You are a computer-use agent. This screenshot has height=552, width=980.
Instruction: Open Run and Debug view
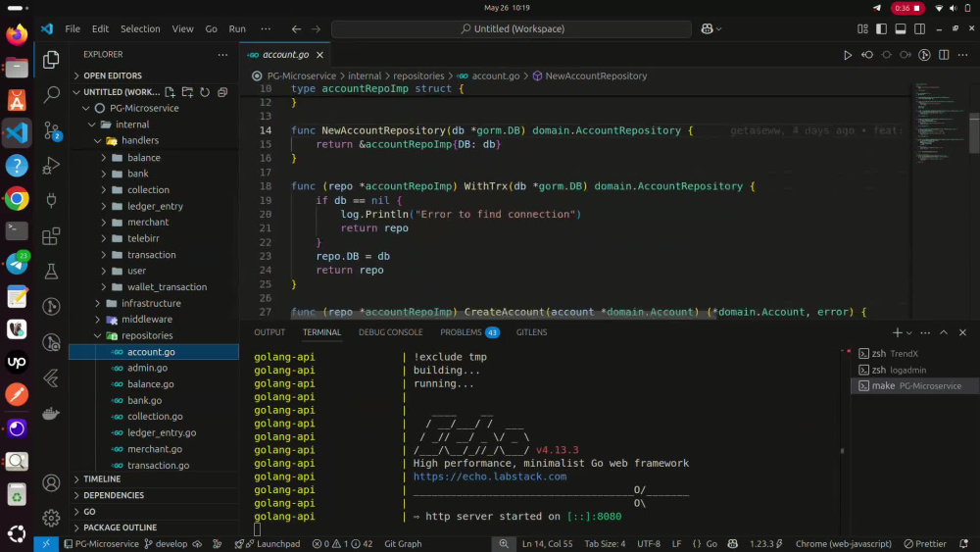(51, 166)
